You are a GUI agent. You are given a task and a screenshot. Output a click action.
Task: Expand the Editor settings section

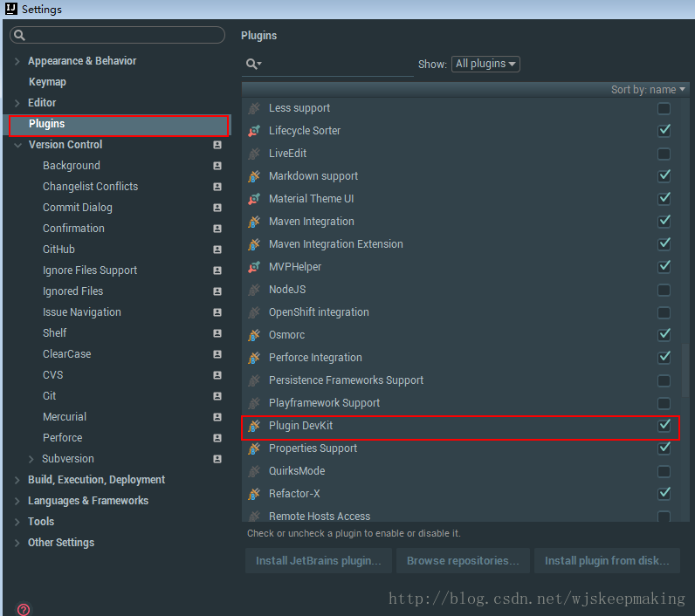pyautogui.click(x=17, y=103)
